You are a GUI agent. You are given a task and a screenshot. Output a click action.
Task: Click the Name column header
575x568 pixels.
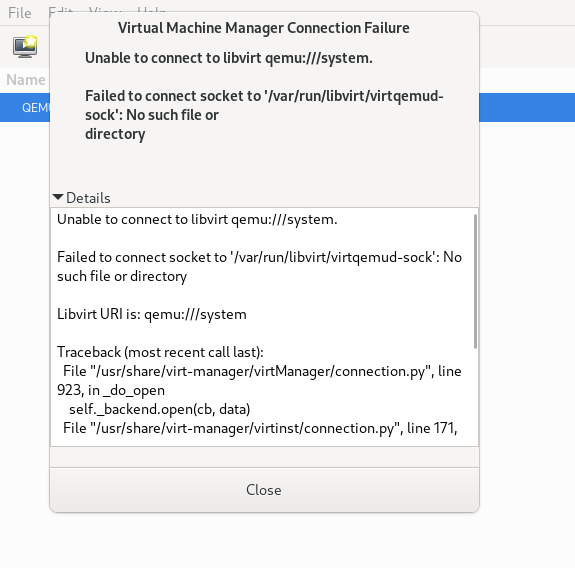[26, 80]
